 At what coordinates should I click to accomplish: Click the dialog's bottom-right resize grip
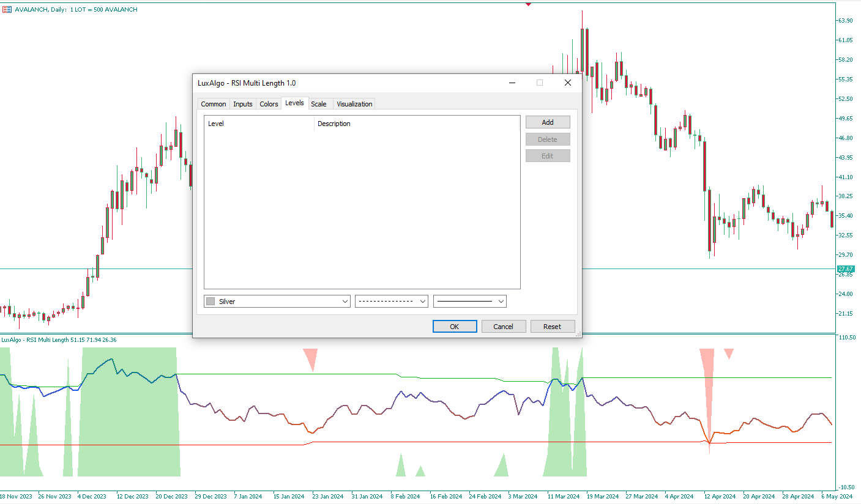578,334
